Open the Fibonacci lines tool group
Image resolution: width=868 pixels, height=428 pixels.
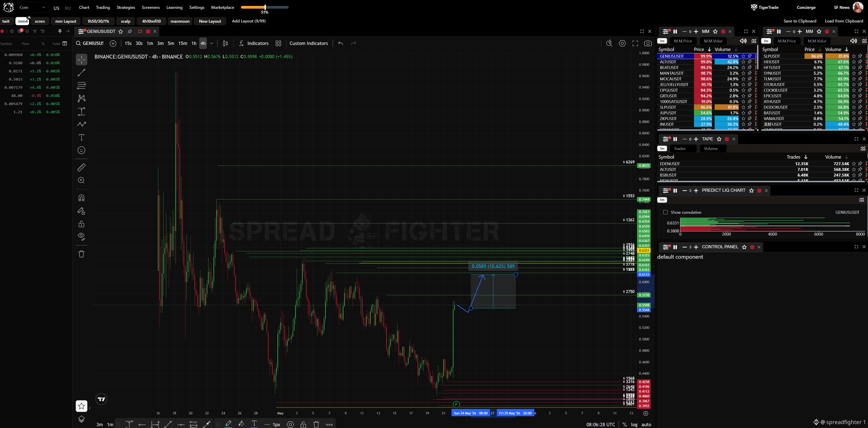tap(81, 85)
